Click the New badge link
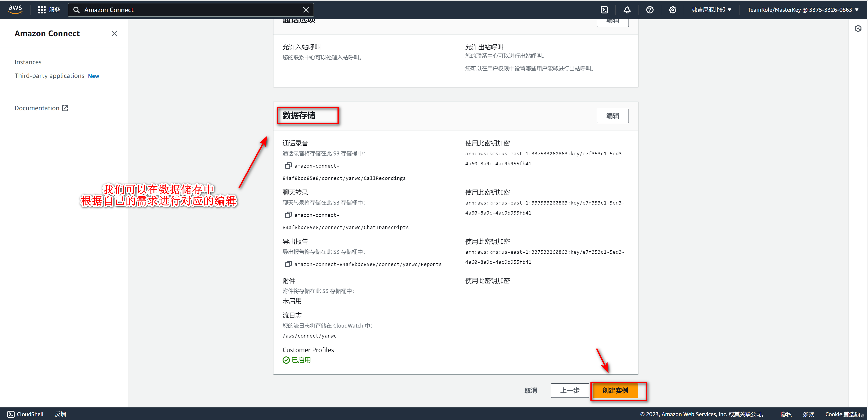 [x=94, y=76]
